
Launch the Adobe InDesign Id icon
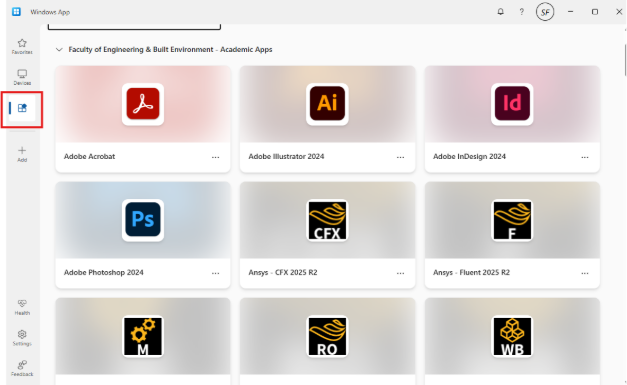click(x=512, y=104)
